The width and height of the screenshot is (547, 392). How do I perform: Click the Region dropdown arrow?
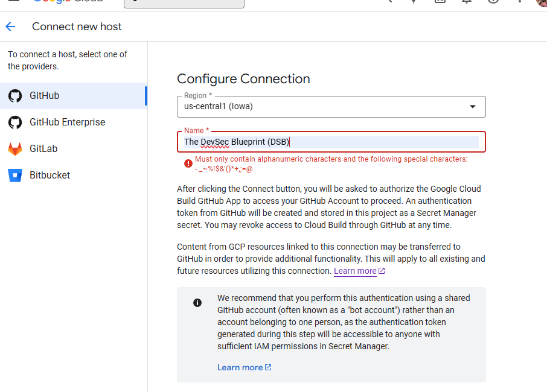click(473, 107)
